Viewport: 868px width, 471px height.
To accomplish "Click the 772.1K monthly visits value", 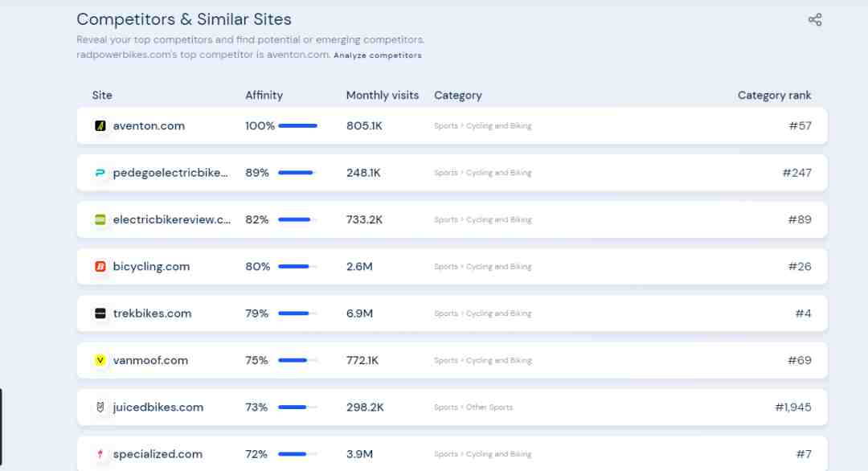I will pyautogui.click(x=362, y=360).
